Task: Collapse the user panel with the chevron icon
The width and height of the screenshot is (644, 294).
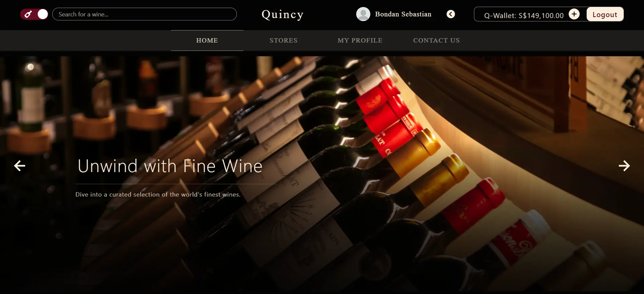Action: tap(451, 14)
